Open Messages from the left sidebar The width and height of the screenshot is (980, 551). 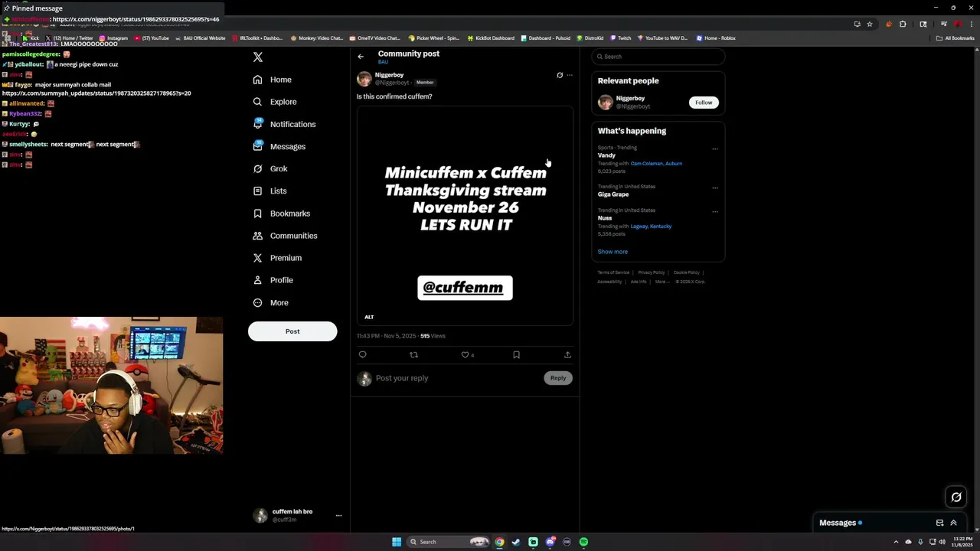(x=279, y=146)
